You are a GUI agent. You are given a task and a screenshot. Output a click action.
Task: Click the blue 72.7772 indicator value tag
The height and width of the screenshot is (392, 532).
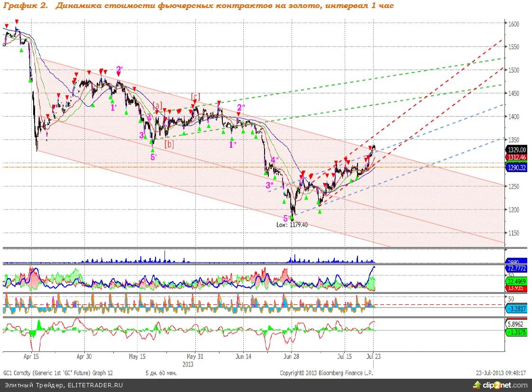517,268
